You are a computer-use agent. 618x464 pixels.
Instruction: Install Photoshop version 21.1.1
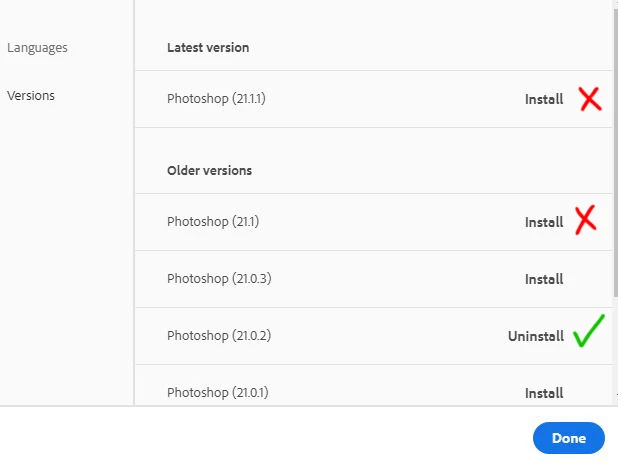(544, 99)
